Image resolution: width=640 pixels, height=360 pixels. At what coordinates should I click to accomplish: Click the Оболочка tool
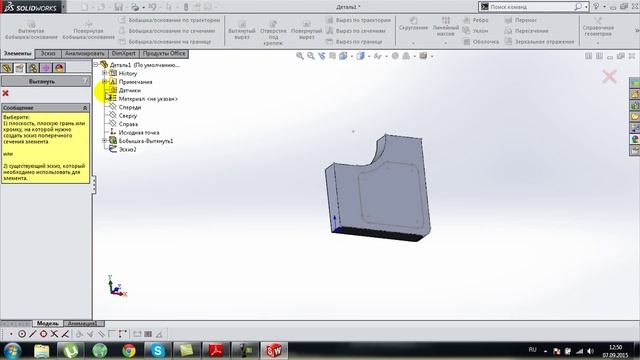tap(481, 42)
